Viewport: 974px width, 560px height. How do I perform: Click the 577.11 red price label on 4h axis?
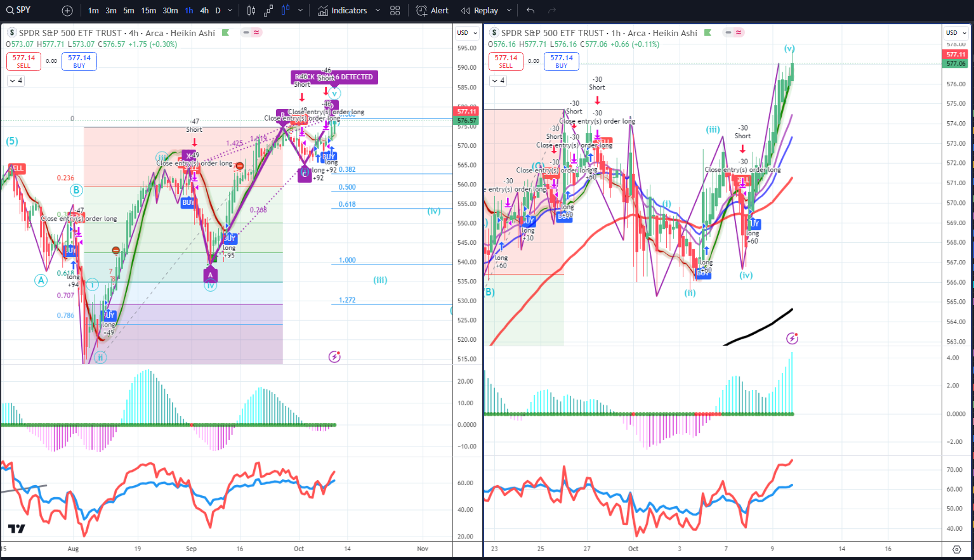[x=466, y=112]
